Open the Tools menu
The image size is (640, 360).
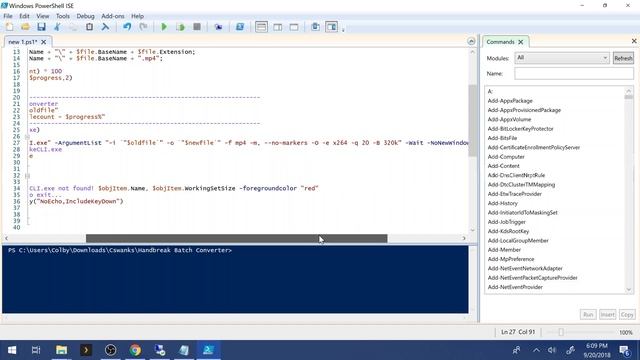coord(62,16)
